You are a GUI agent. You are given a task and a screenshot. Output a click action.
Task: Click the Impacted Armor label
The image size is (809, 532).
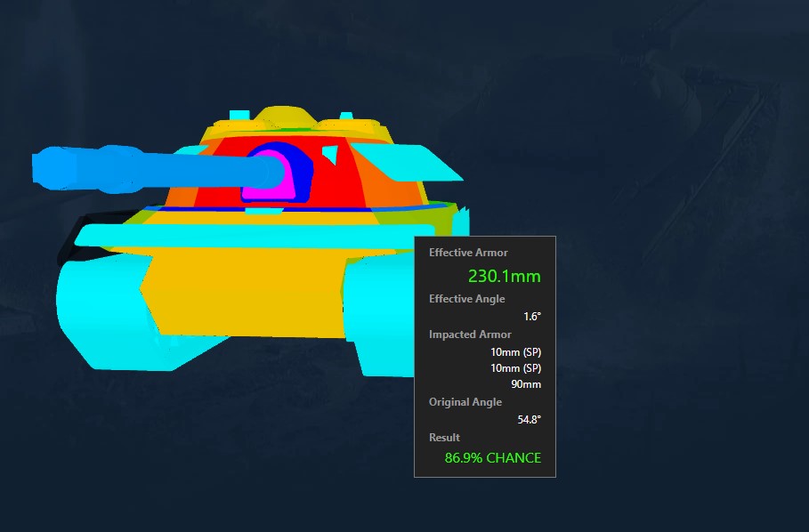click(x=470, y=335)
